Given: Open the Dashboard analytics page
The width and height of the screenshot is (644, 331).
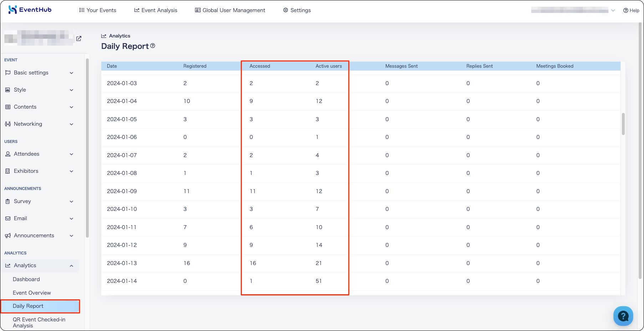Looking at the screenshot, I should [x=26, y=279].
